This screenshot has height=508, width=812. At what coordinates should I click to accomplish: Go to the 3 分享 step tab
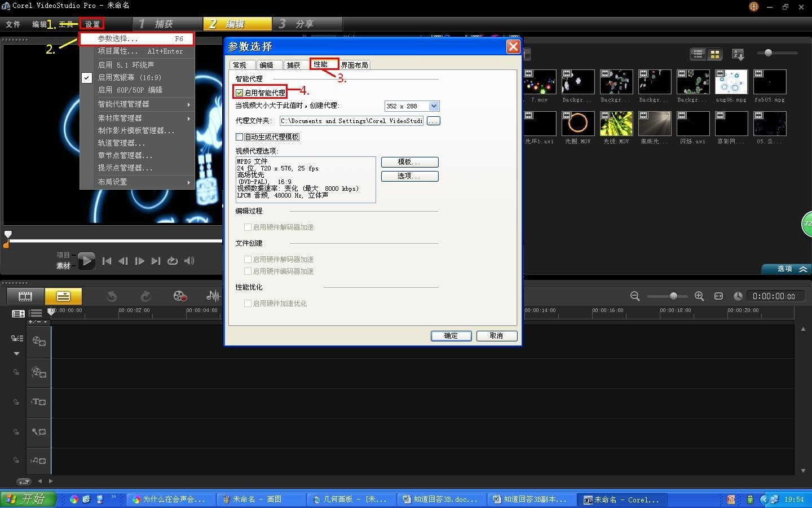pyautogui.click(x=307, y=24)
